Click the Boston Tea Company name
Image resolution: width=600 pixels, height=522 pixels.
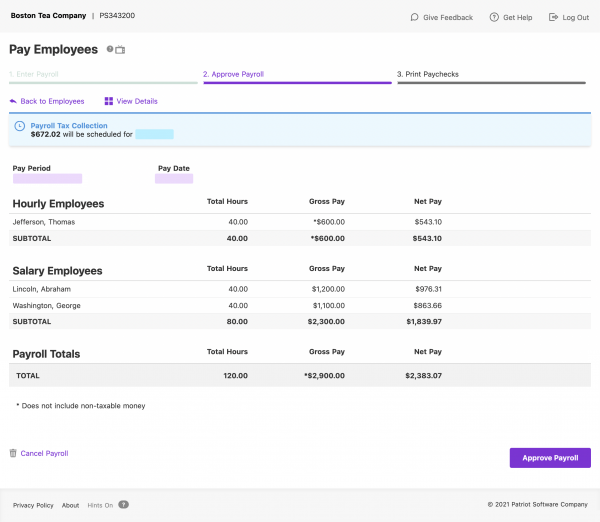[47, 17]
